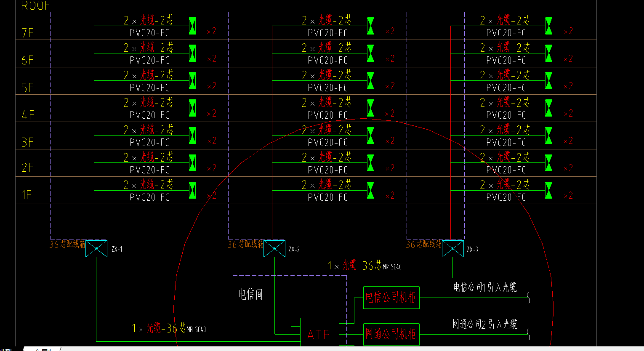The image size is (644, 351).
Task: Select the 5F floor label
Action: point(27,88)
